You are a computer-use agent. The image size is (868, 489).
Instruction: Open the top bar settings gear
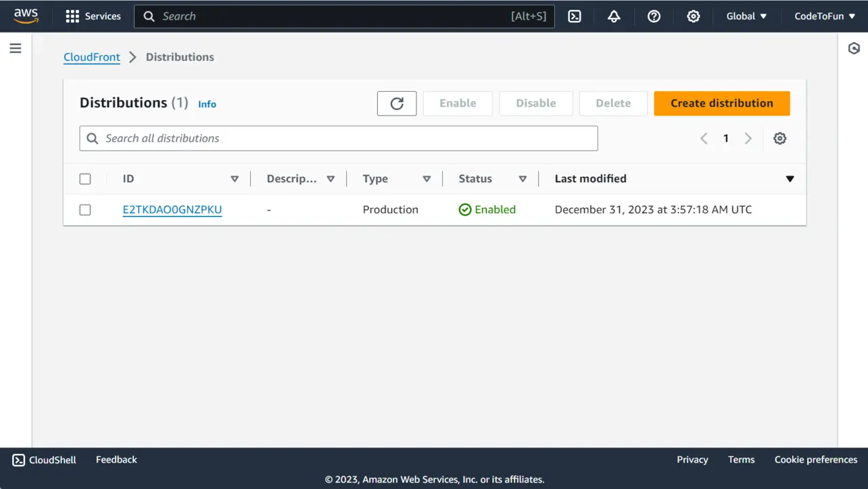coord(694,16)
